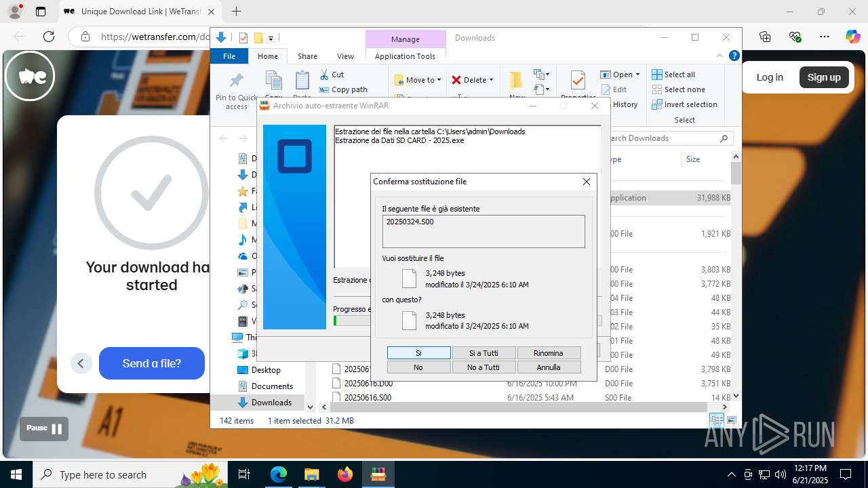The image size is (868, 488).
Task: Open the Application Tools tab
Action: [405, 56]
